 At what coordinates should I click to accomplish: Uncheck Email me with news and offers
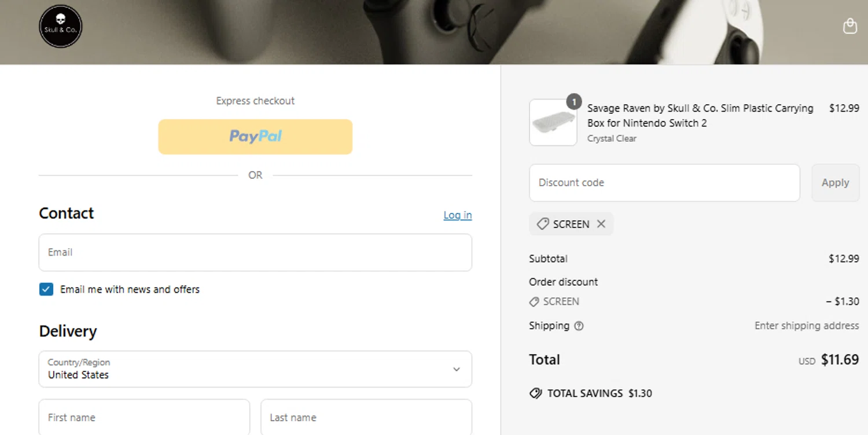click(x=46, y=289)
